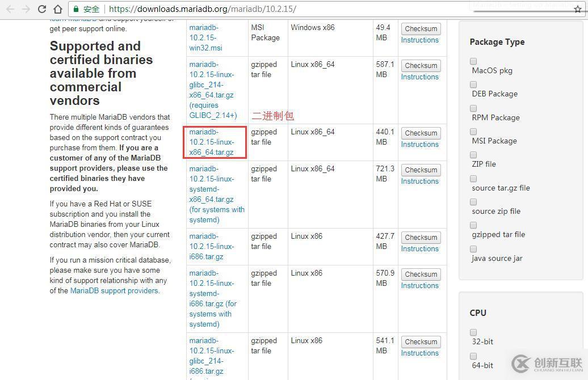Screen dimensions: 588x380
Task: Download mariadb-10.2.15-linux-i686.tar.gz
Action: pos(212,246)
